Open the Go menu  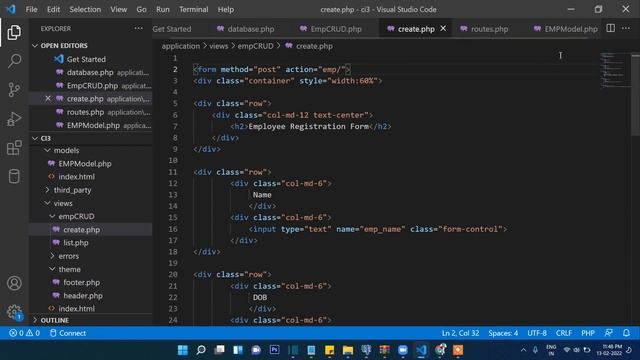[141, 9]
